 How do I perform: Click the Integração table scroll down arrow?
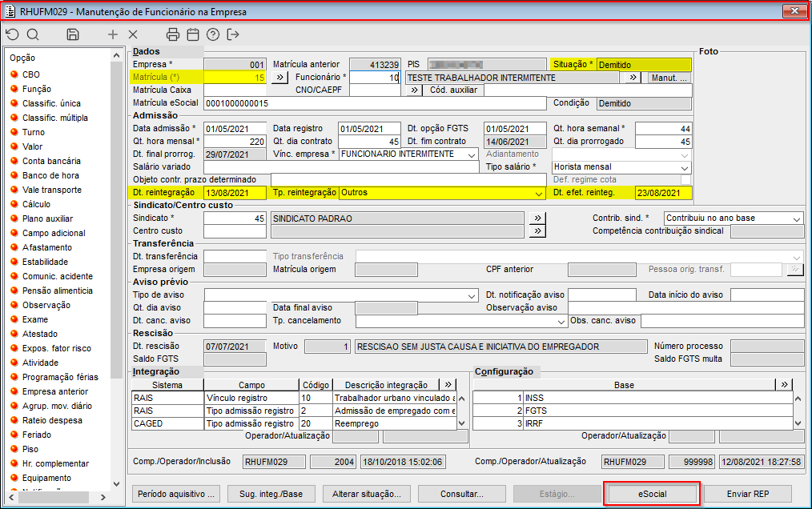[462, 423]
